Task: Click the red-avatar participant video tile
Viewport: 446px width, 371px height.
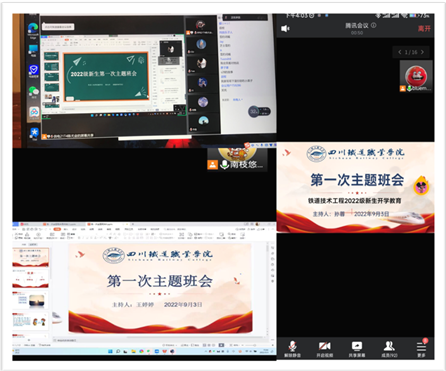Action: [416, 76]
